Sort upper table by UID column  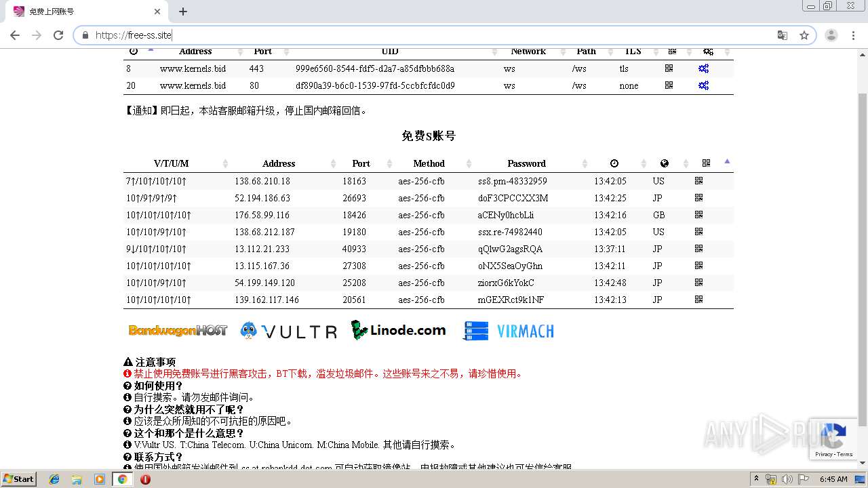point(396,52)
